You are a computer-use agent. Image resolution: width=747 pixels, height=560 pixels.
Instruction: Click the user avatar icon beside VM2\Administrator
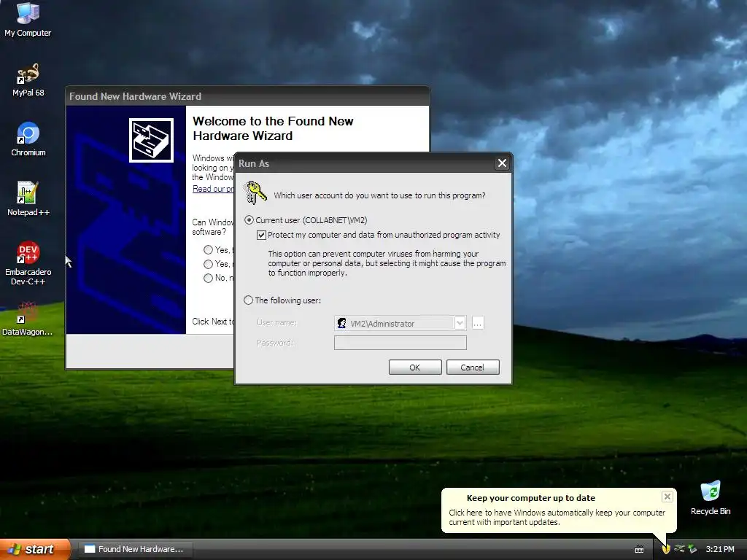coord(341,323)
